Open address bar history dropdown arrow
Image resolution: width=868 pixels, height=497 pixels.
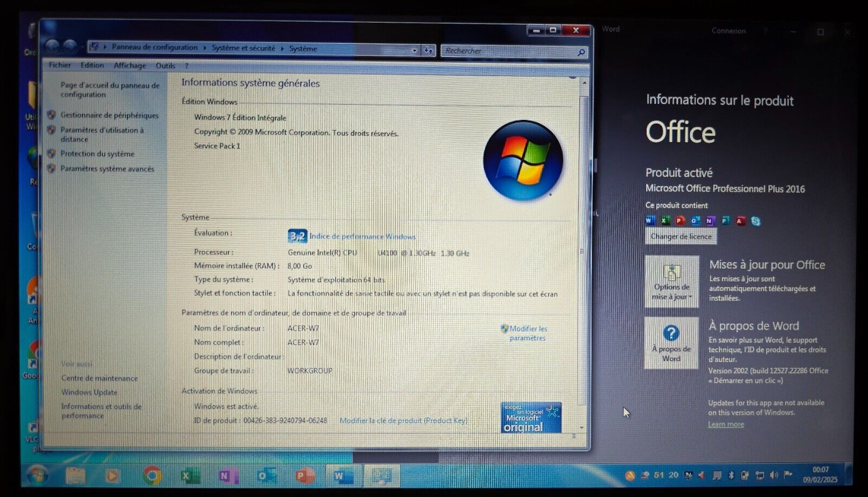414,50
